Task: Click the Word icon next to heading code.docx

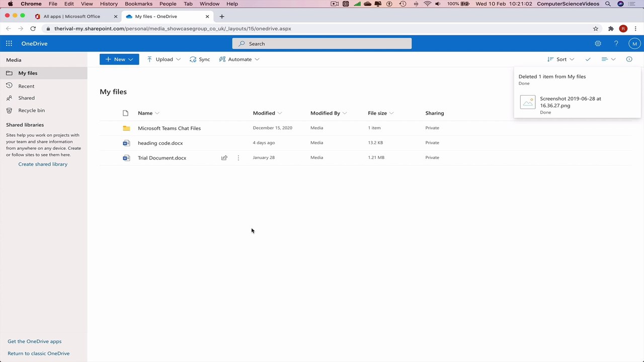Action: click(126, 143)
